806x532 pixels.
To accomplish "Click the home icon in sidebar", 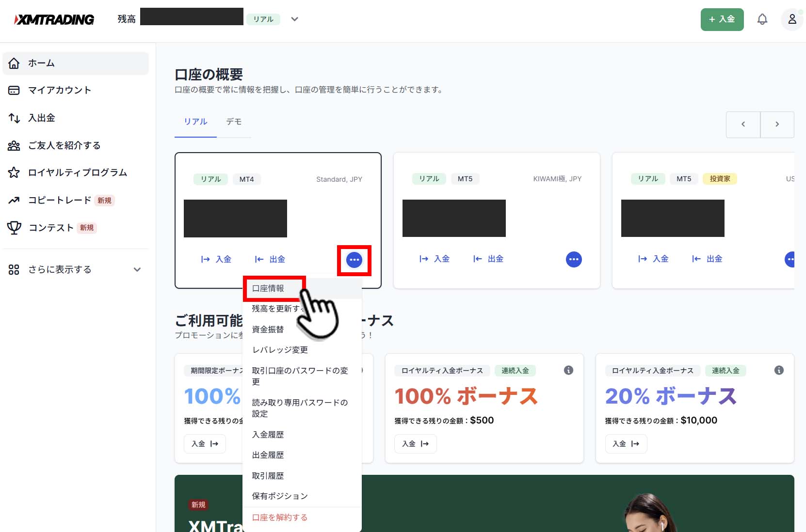I will 14,63.
